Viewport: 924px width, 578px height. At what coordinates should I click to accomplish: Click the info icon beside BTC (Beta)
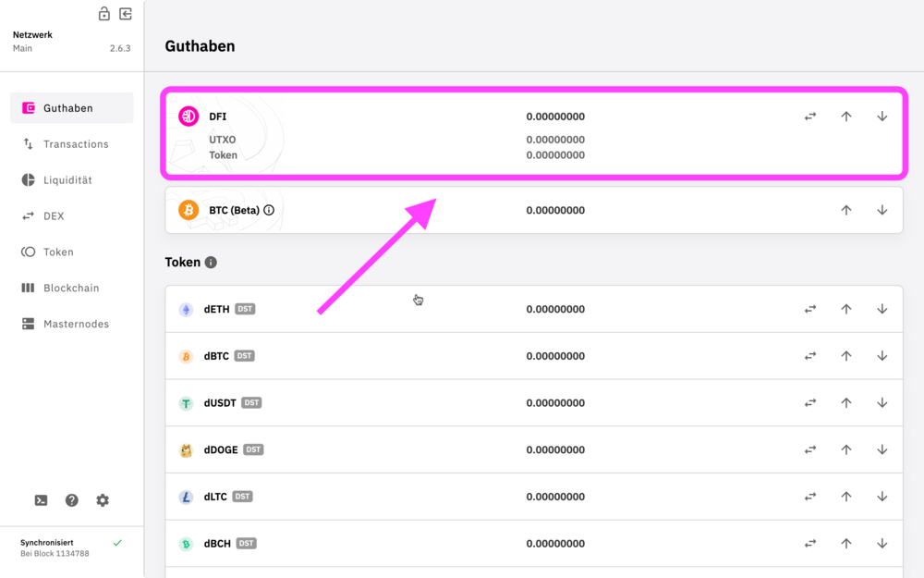pyautogui.click(x=269, y=210)
